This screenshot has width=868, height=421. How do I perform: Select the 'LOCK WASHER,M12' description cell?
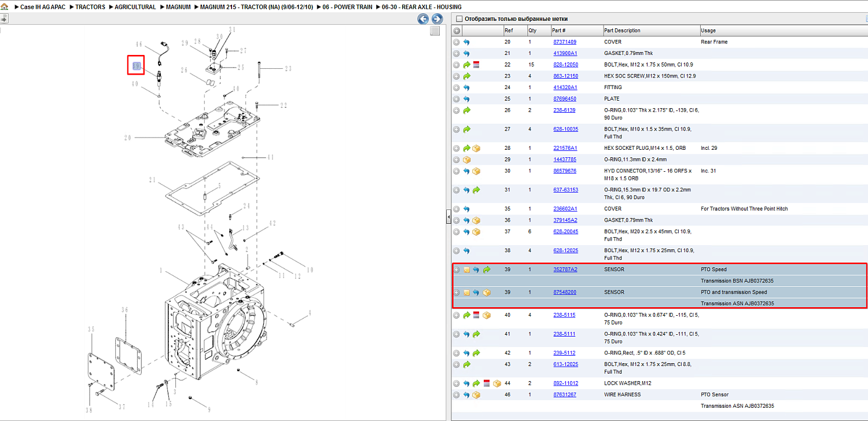pos(627,383)
